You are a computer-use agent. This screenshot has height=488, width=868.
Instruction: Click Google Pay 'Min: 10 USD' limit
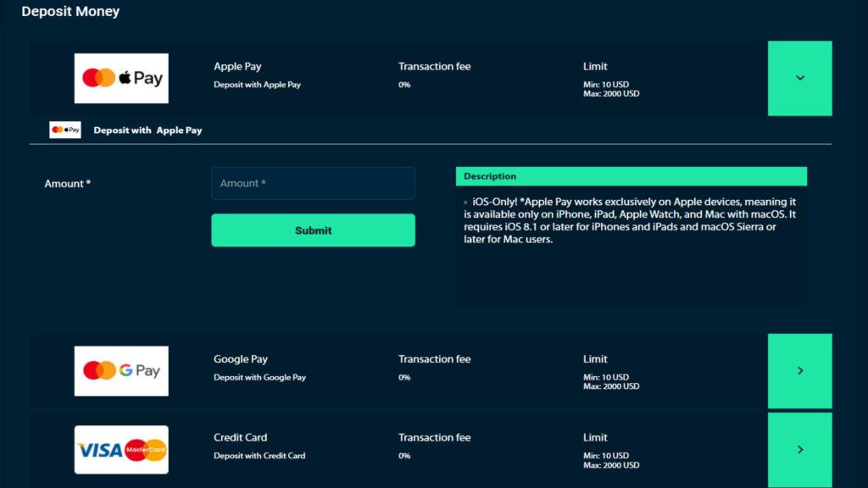pos(606,377)
